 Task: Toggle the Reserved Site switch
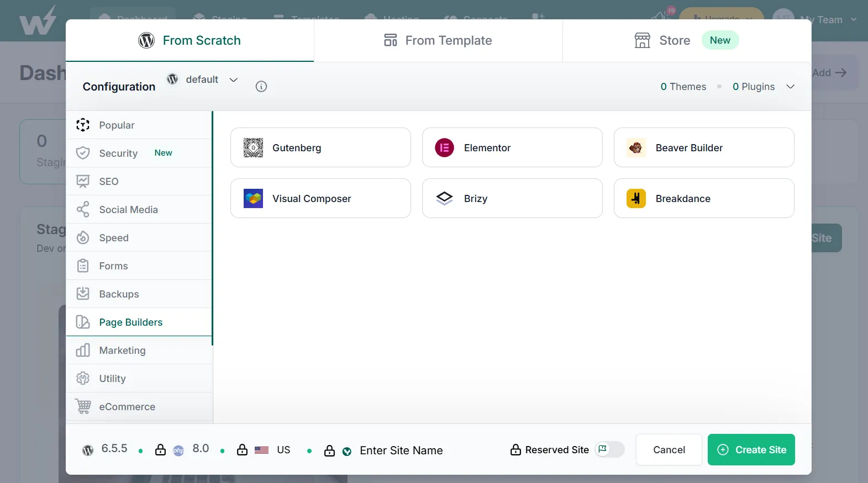click(x=609, y=450)
